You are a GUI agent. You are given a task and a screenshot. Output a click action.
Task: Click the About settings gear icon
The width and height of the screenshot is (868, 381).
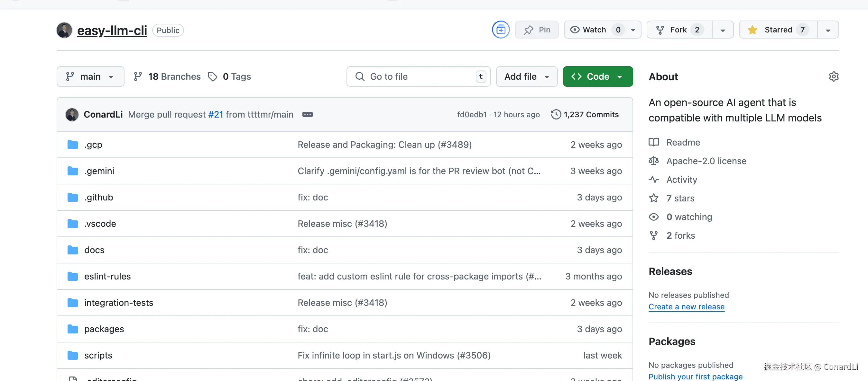tap(833, 76)
